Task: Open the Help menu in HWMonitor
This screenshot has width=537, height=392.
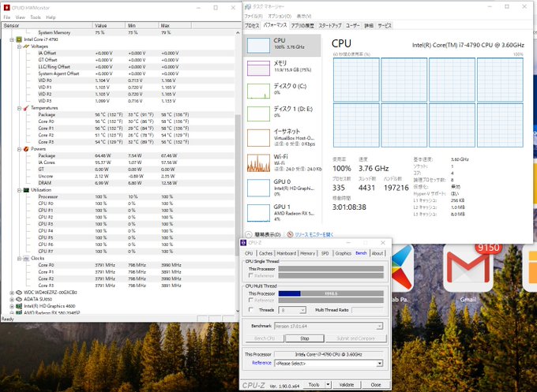Action: pos(51,17)
